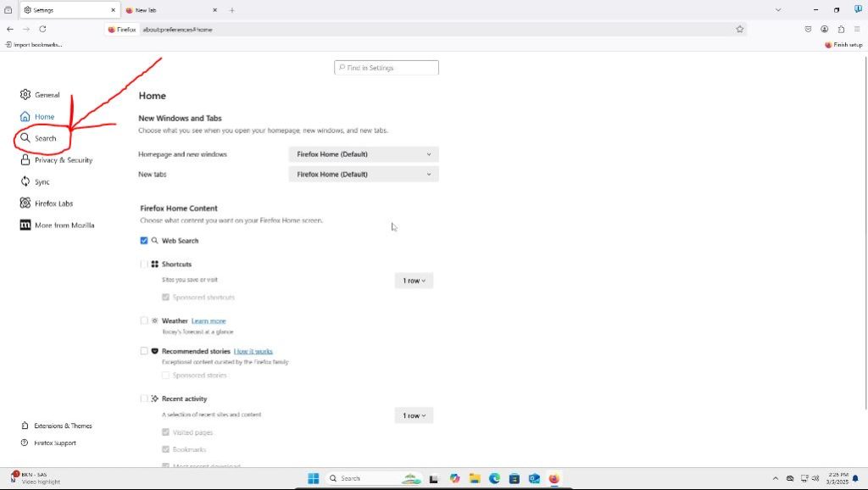Launch Microsoft Edge from the taskbar
868x490 pixels.
click(x=494, y=478)
